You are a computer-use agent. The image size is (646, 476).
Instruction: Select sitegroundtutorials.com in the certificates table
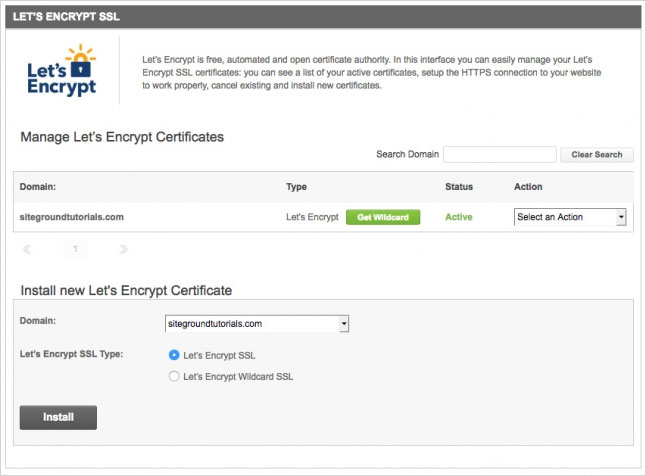click(71, 217)
